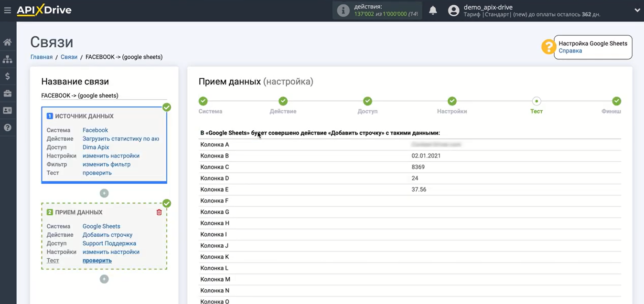Open the profile card sidebar icon
Screen dimensions: 644x304
[7, 110]
